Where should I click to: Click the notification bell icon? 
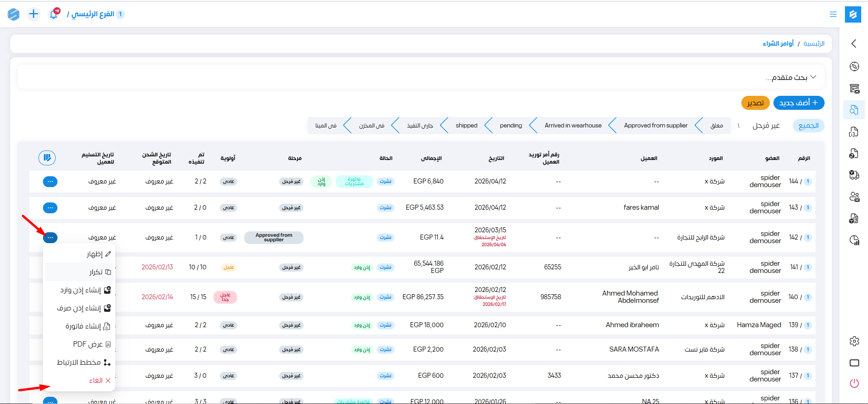click(x=53, y=14)
